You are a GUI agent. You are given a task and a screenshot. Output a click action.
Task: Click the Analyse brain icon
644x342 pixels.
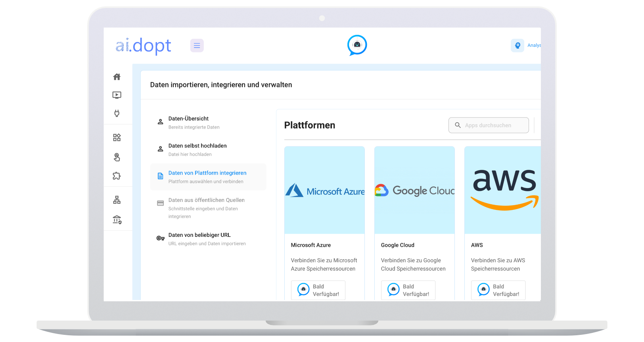(x=517, y=46)
